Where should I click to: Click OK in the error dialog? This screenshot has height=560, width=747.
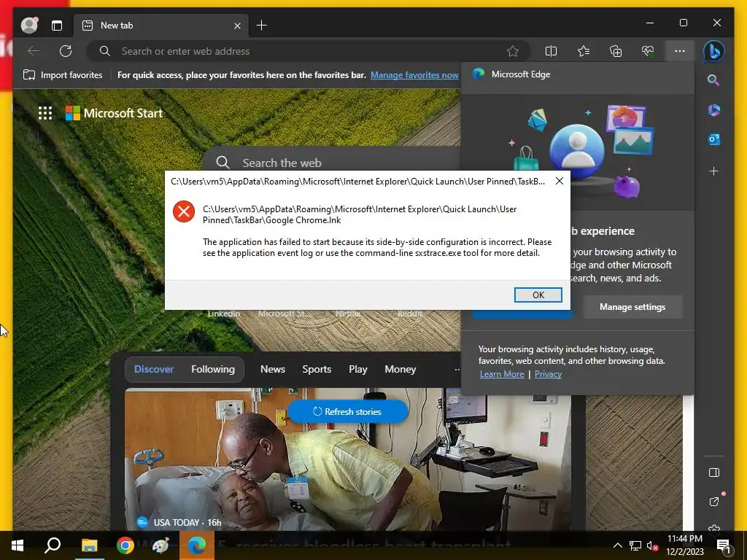click(x=538, y=295)
